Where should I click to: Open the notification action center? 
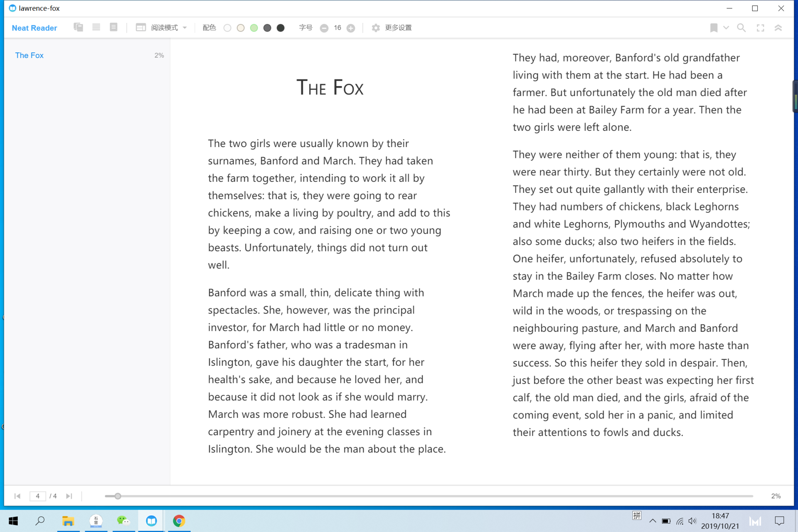[x=779, y=521]
